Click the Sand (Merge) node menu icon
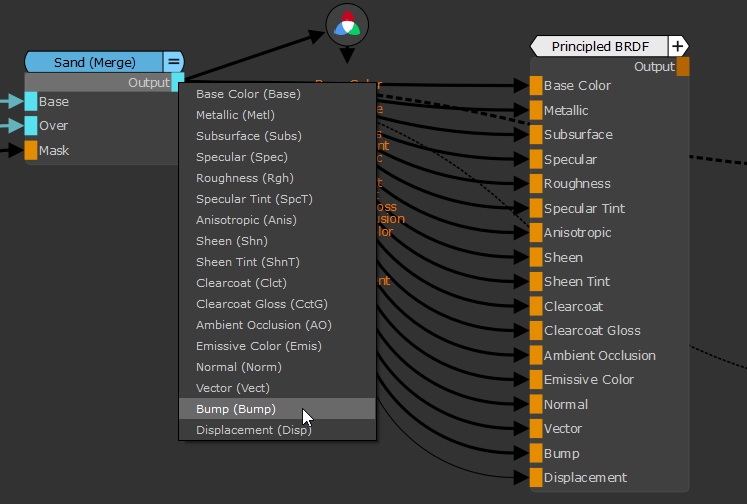Image resolution: width=747 pixels, height=504 pixels. coord(174,62)
